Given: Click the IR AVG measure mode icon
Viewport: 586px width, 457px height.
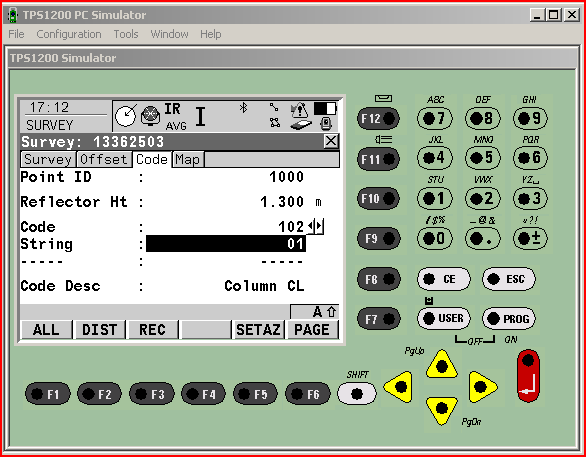Looking at the screenshot, I should click(175, 116).
